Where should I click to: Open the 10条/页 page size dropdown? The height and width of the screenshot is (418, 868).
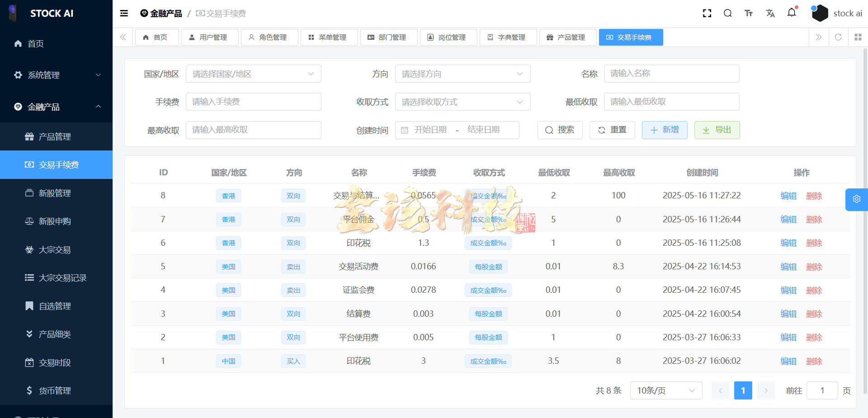pyautogui.click(x=665, y=390)
